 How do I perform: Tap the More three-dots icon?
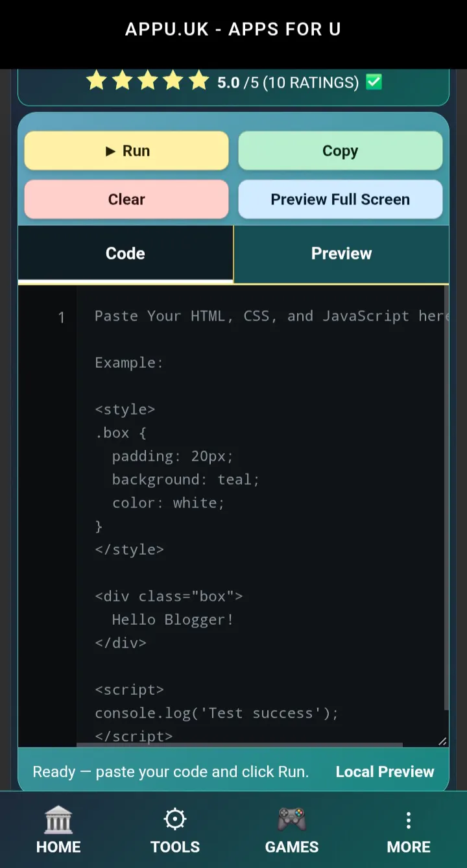tap(409, 820)
